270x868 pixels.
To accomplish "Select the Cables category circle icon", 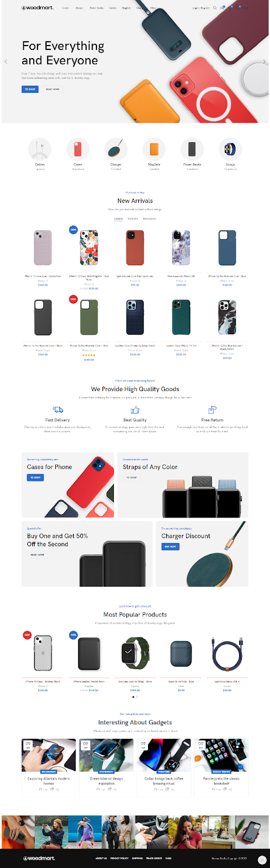I will tap(40, 149).
